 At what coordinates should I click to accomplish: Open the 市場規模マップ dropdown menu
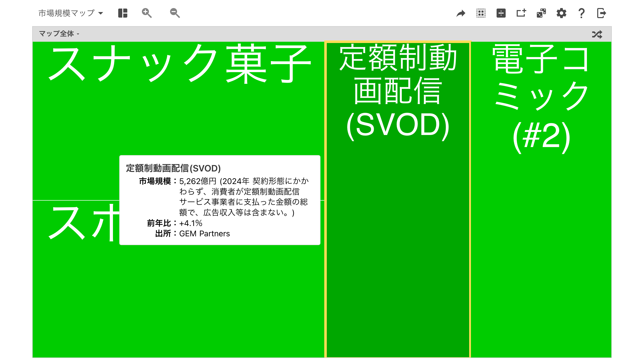[x=71, y=13]
